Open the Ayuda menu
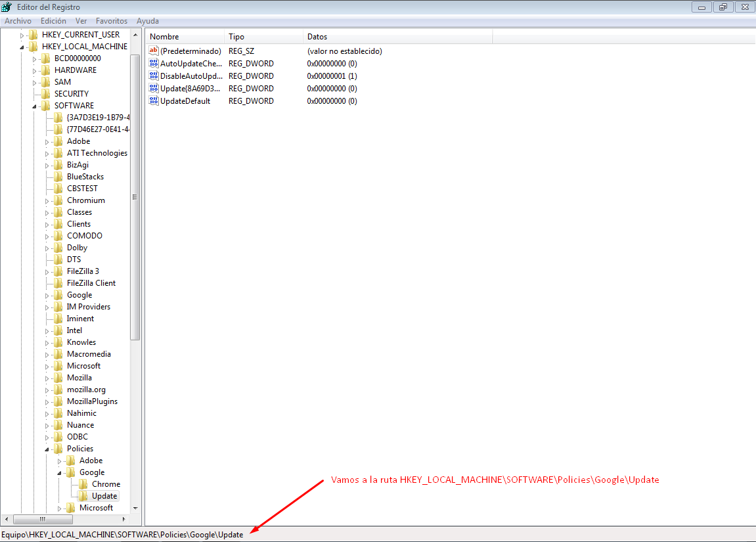 [148, 21]
